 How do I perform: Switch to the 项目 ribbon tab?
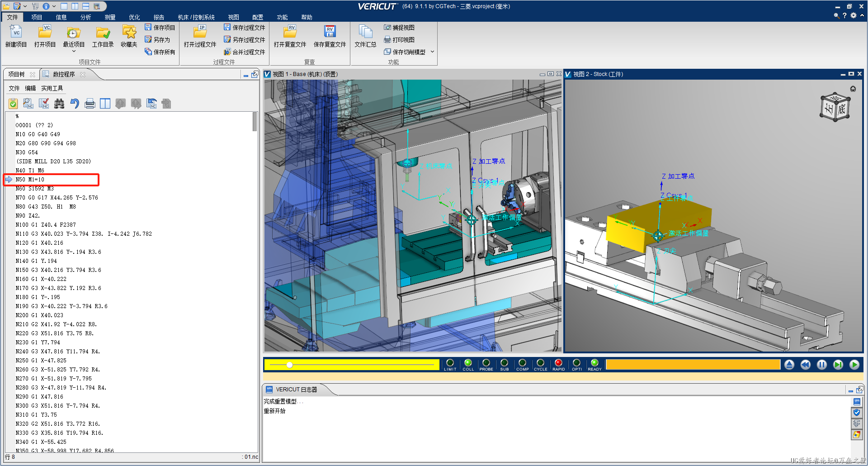[37, 17]
